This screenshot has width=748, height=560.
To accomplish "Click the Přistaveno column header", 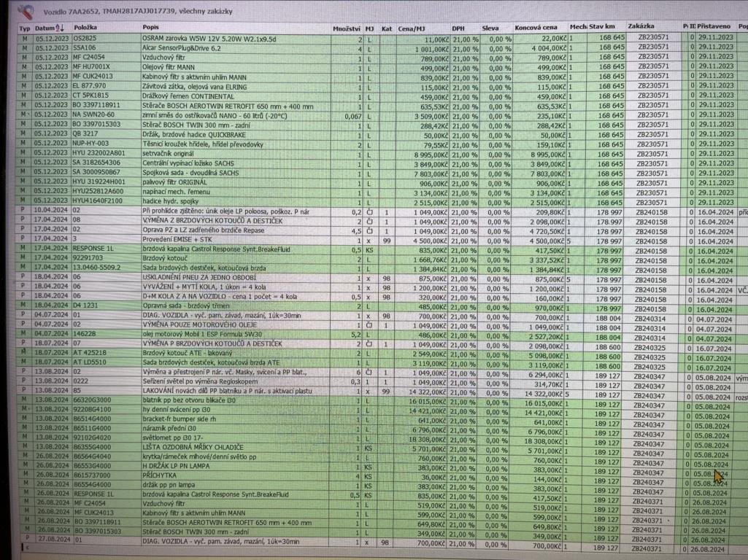I will point(714,26).
